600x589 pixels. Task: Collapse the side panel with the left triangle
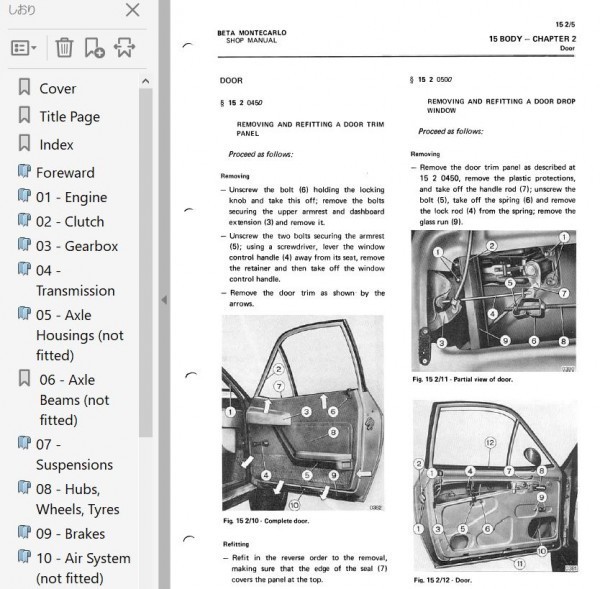tap(164, 300)
